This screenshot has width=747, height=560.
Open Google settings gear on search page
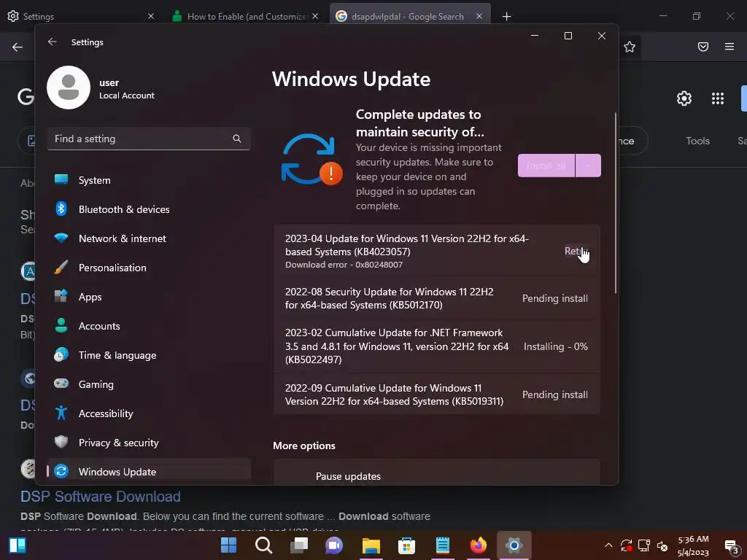[x=684, y=98]
